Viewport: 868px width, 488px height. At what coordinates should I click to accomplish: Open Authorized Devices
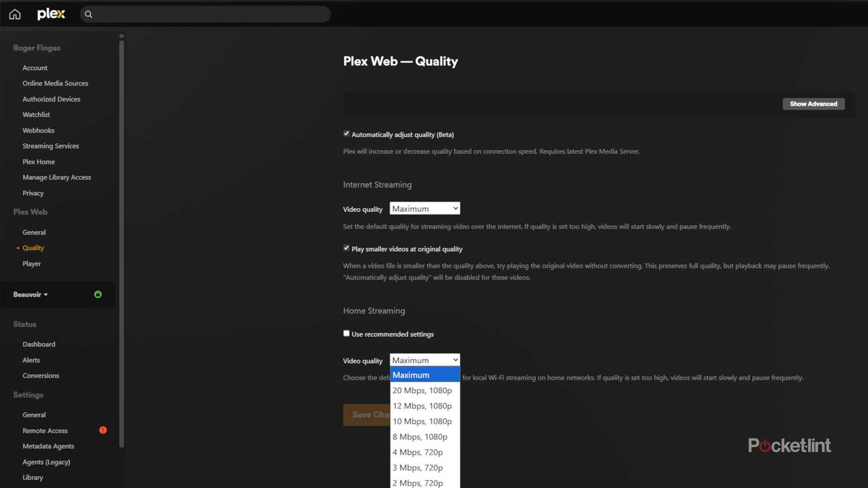coord(52,99)
